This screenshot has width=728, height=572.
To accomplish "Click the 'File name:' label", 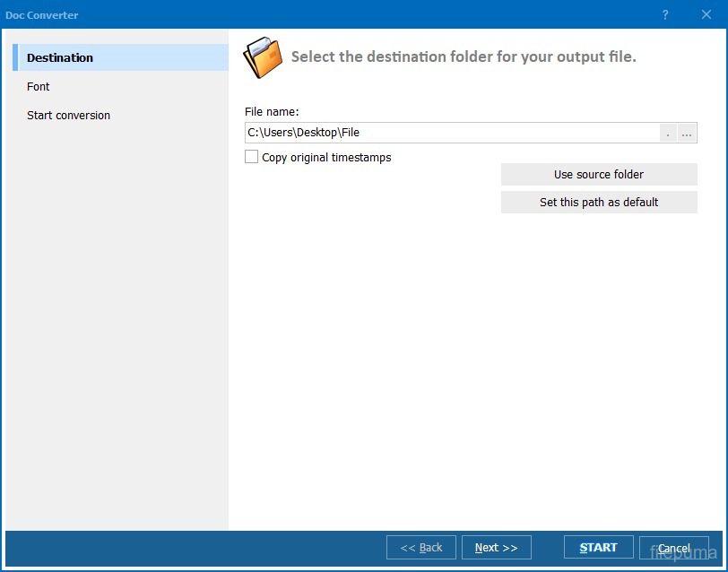I will (x=272, y=112).
